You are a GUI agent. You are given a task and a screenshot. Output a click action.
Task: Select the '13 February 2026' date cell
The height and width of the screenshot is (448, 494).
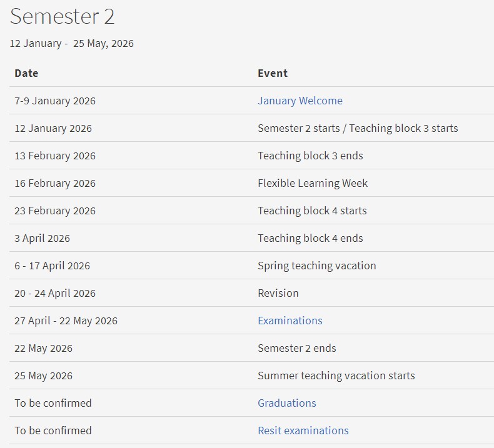tap(55, 156)
